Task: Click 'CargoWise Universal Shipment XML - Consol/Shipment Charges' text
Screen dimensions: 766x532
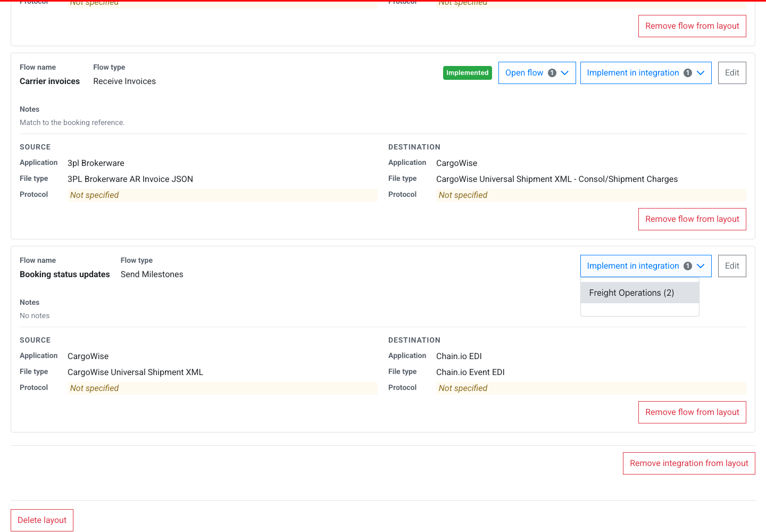Action: (557, 179)
